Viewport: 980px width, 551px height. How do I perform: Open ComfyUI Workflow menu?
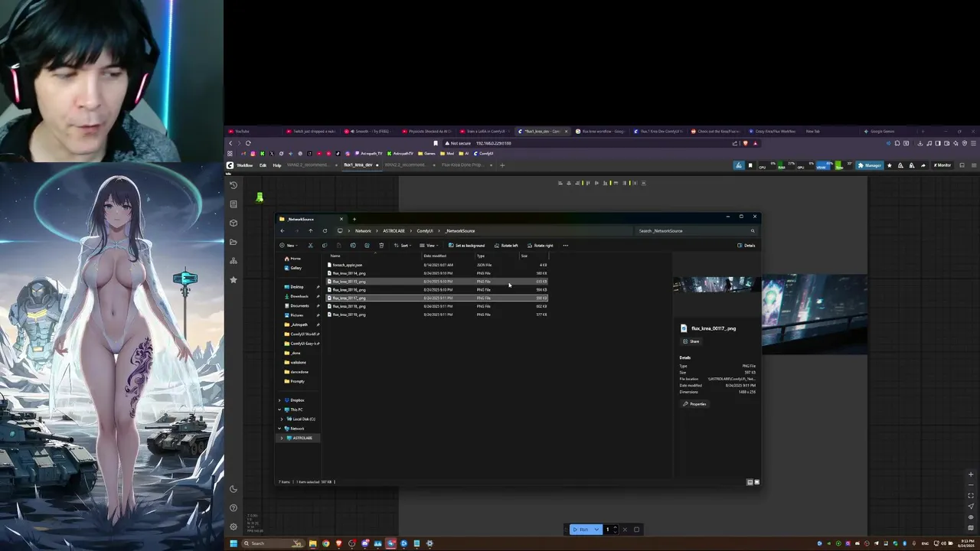(244, 165)
